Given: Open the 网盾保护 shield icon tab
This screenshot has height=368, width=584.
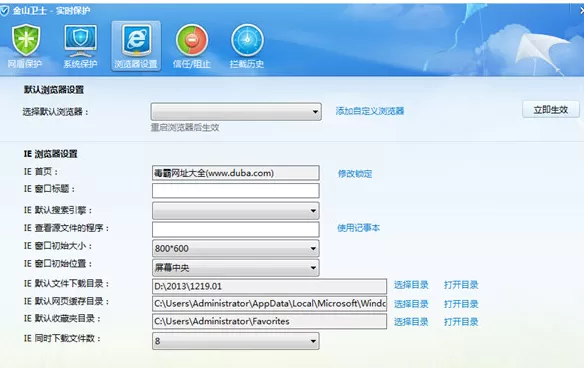Looking at the screenshot, I should pos(25,46).
